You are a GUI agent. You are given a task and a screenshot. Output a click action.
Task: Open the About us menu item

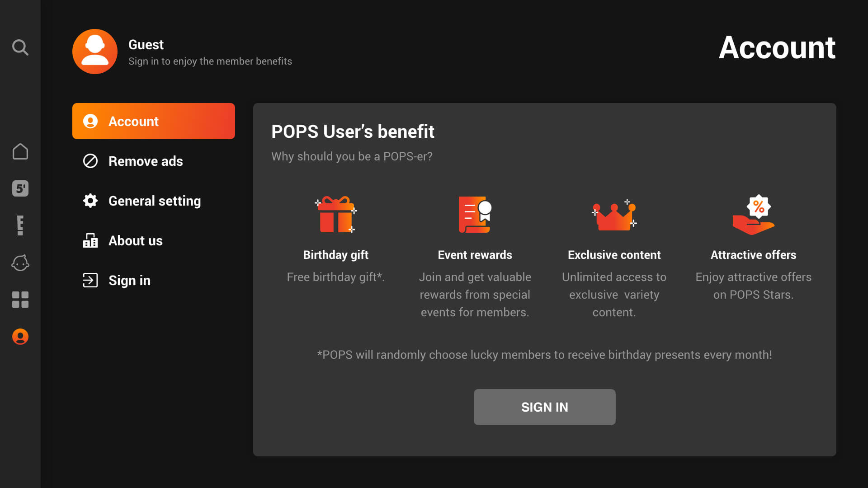(x=154, y=240)
